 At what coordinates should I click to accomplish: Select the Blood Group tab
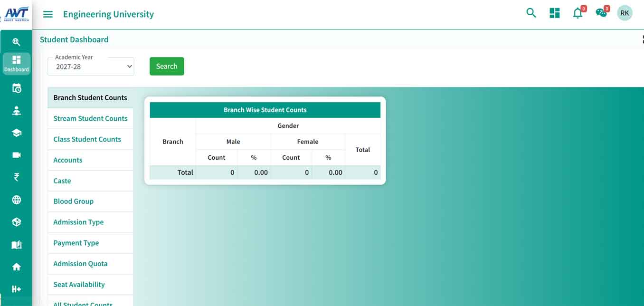tap(73, 201)
